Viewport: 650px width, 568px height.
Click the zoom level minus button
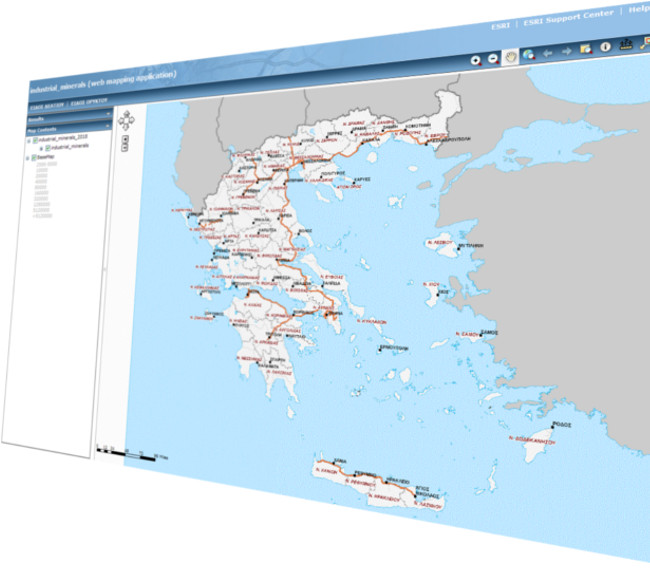[x=124, y=147]
